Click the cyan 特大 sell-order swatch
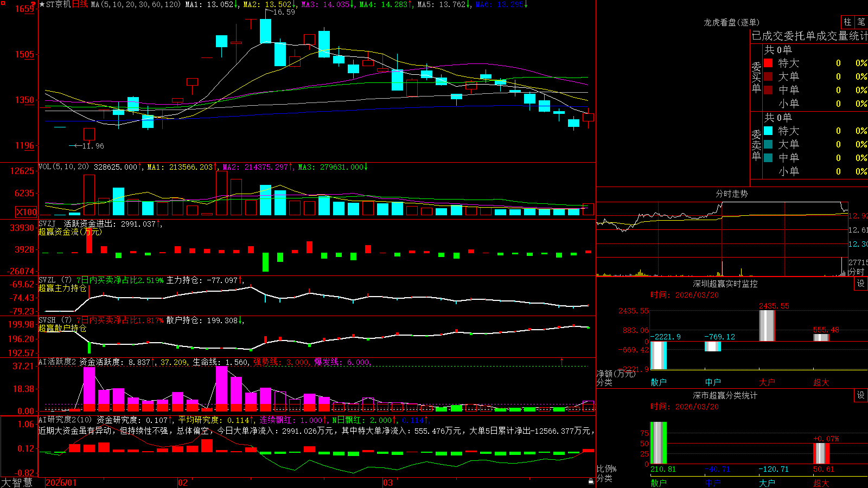 (768, 131)
